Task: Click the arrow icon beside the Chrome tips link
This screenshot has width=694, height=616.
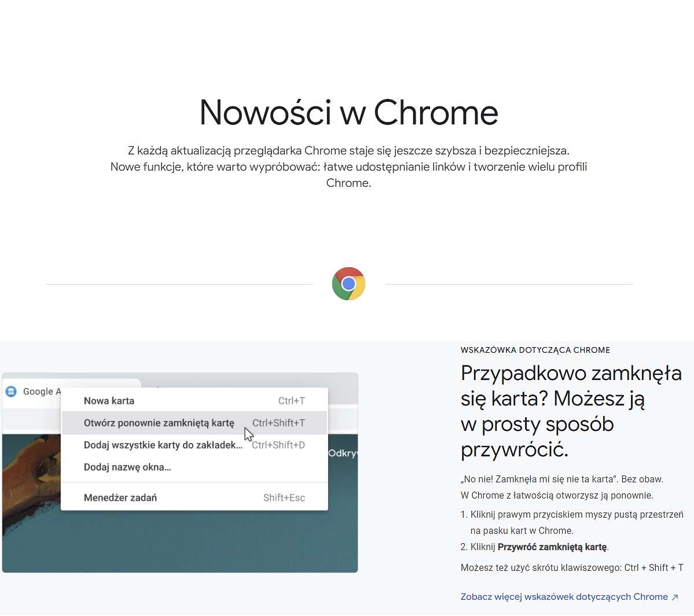Action: [x=674, y=597]
